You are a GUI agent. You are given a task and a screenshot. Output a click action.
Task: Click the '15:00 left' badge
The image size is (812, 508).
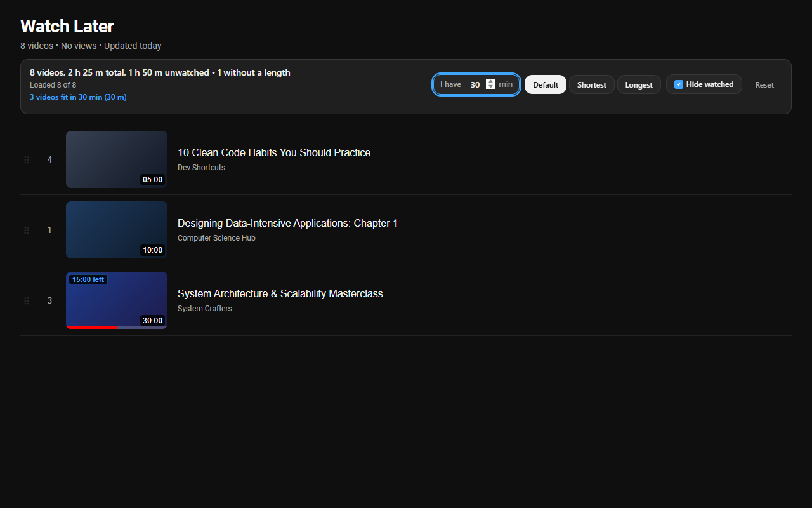click(88, 279)
